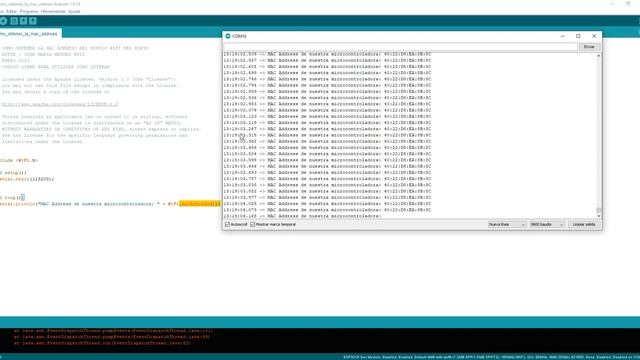The width and height of the screenshot is (640, 360).
Task: Click the ESP32C3 Dev Module board status text
Action: pyautogui.click(x=491, y=357)
